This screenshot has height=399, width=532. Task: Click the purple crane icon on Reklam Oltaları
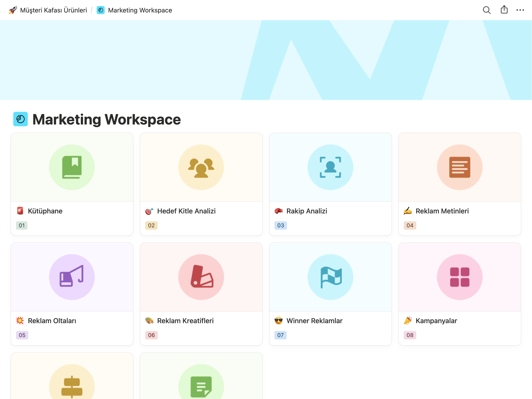(72, 277)
